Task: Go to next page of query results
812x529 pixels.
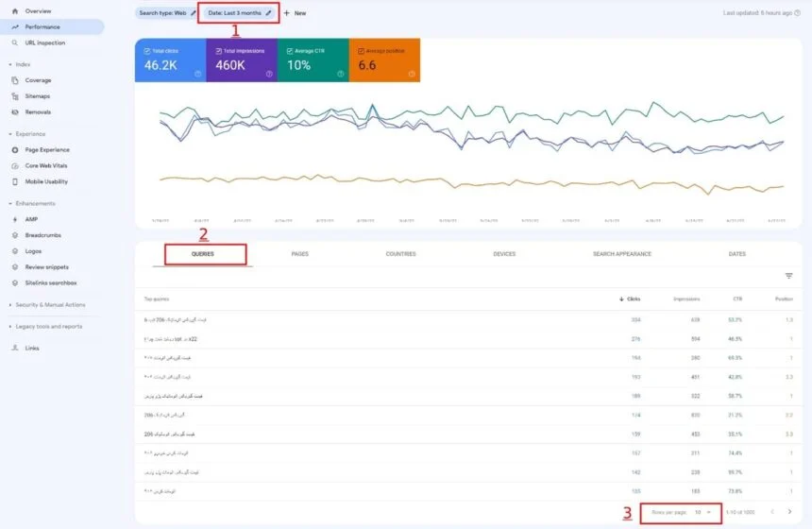Action: pyautogui.click(x=789, y=512)
